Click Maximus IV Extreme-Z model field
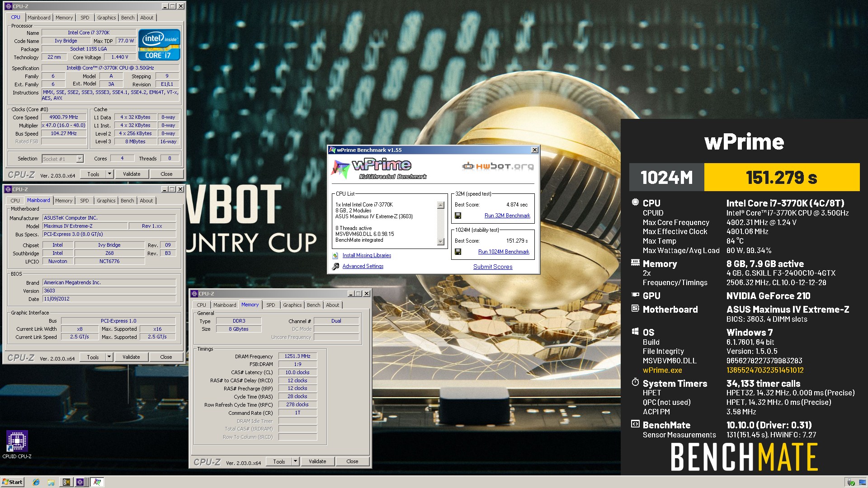868x488 pixels. click(85, 226)
